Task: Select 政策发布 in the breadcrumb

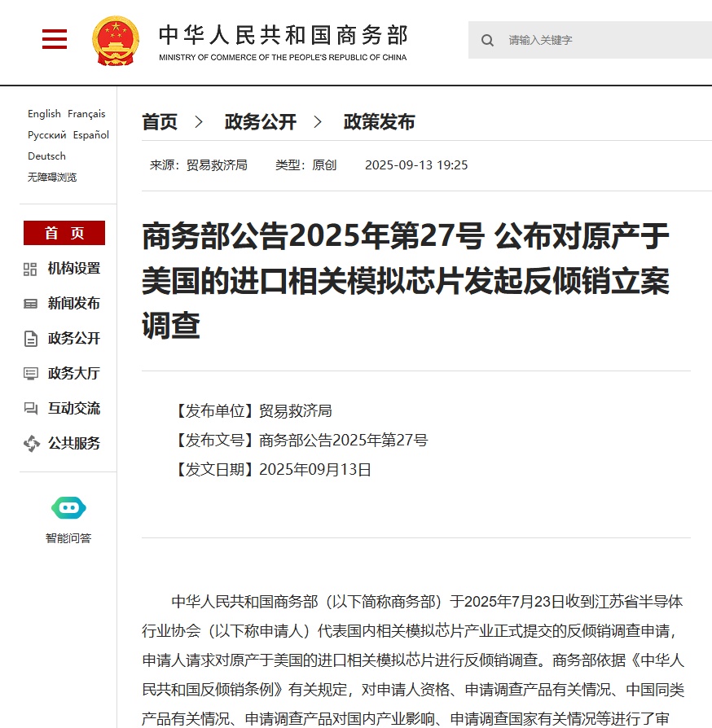Action: click(x=379, y=122)
